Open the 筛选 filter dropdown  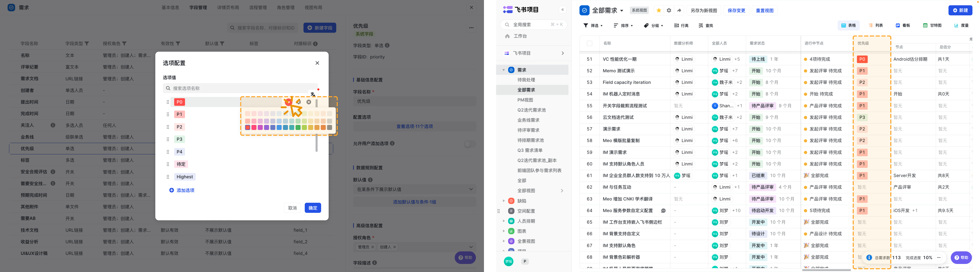pyautogui.click(x=593, y=25)
